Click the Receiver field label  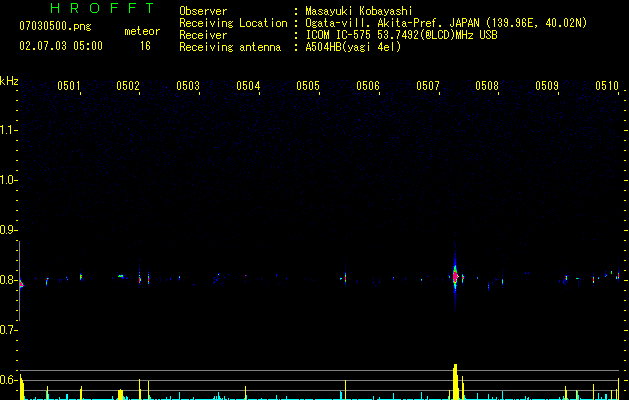coord(203,35)
